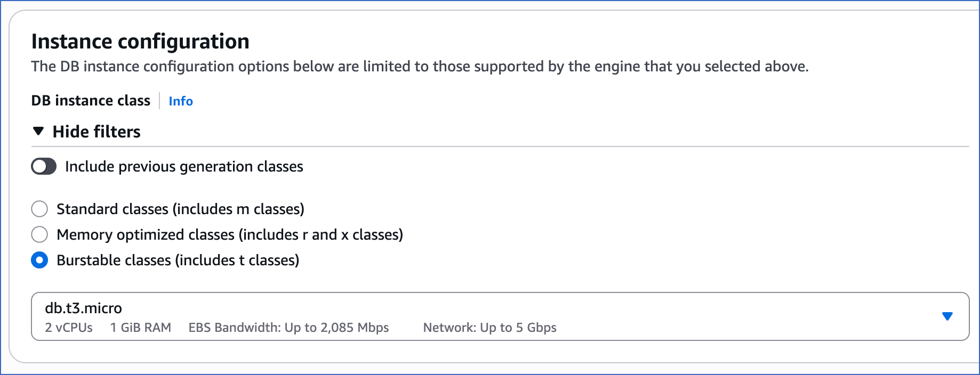Enable Include previous generation classes
980x375 pixels.
(x=43, y=166)
